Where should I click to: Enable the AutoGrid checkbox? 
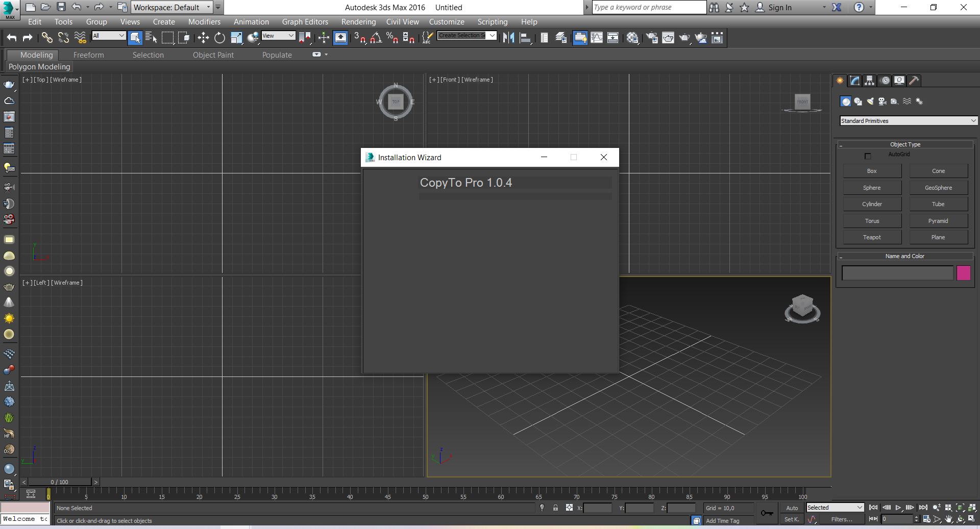pyautogui.click(x=868, y=156)
